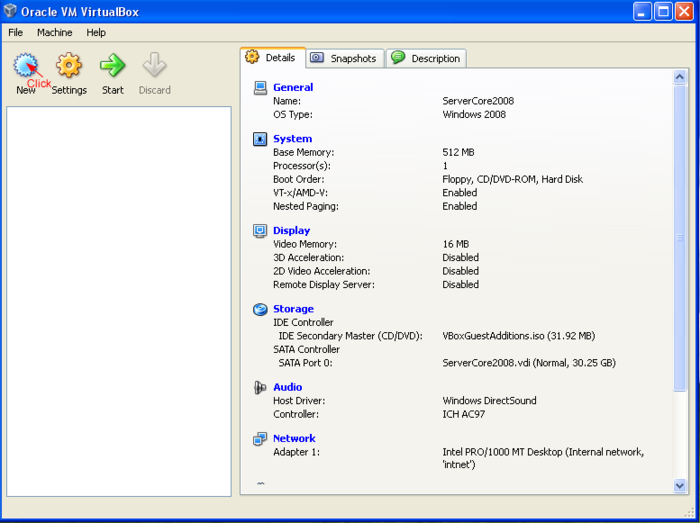Select the Details tab

click(271, 58)
